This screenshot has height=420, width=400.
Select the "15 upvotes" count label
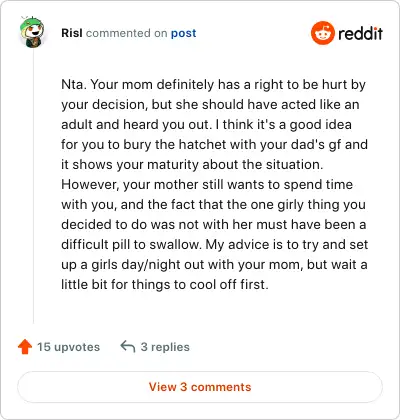(x=68, y=347)
